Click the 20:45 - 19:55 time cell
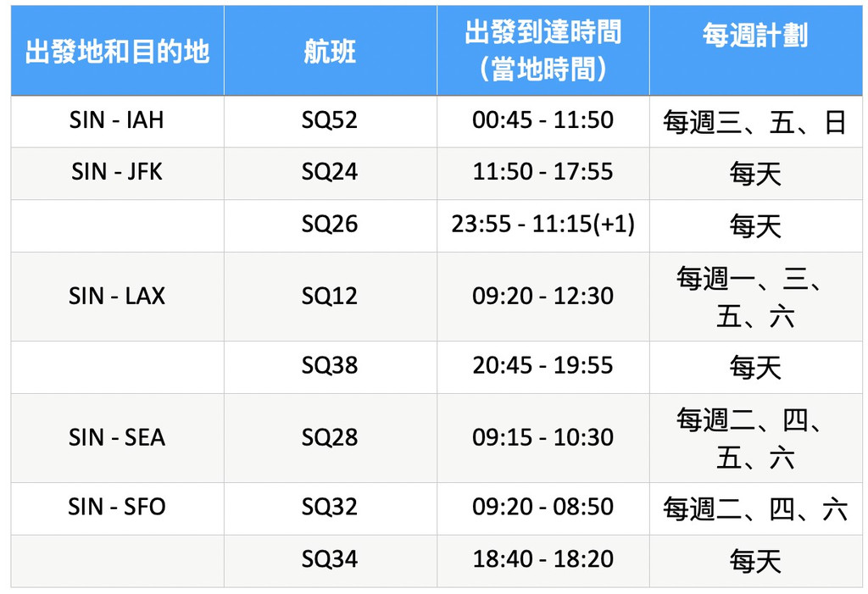Image resolution: width=868 pixels, height=594 pixels. point(543,365)
